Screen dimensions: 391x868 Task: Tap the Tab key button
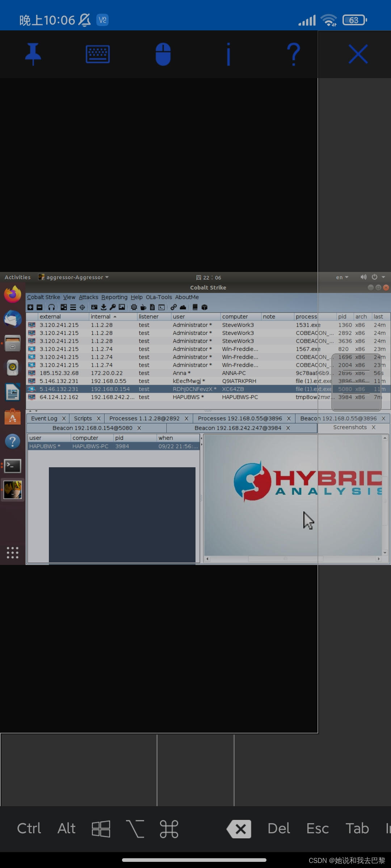357,828
